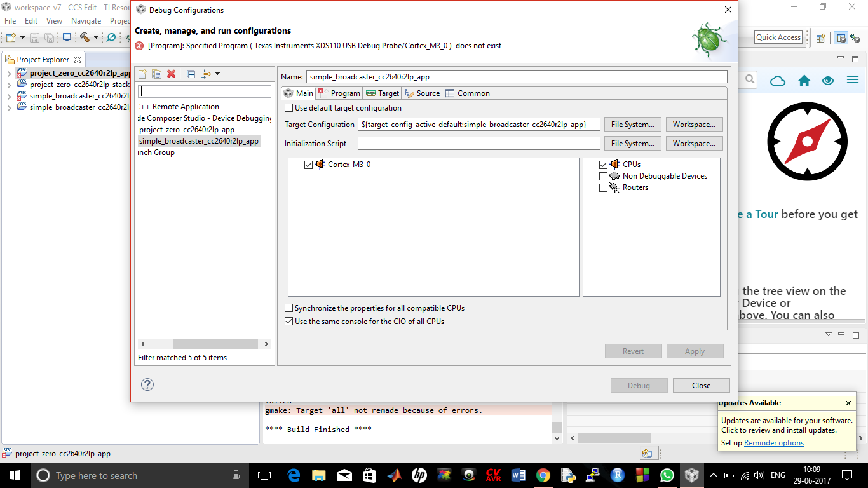Click the Close button of the dialog
The height and width of the screenshot is (488, 868).
pos(702,386)
